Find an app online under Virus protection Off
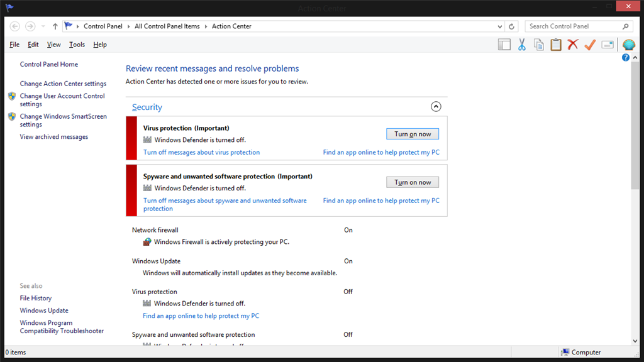 [x=201, y=316]
